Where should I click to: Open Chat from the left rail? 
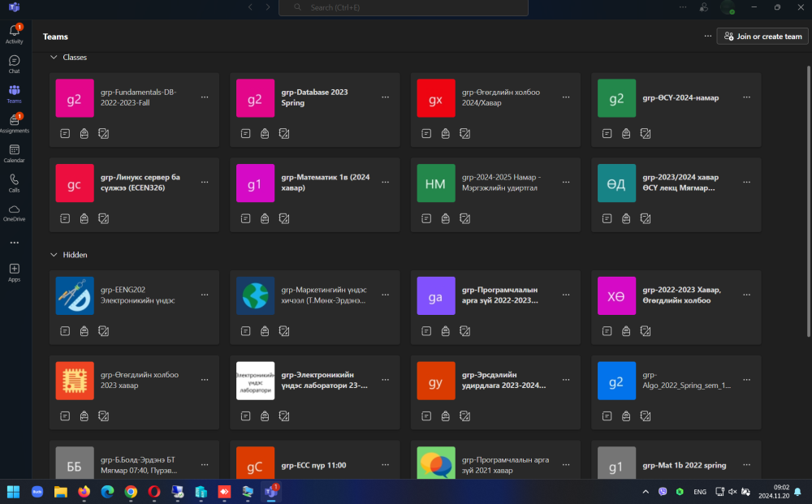click(14, 63)
